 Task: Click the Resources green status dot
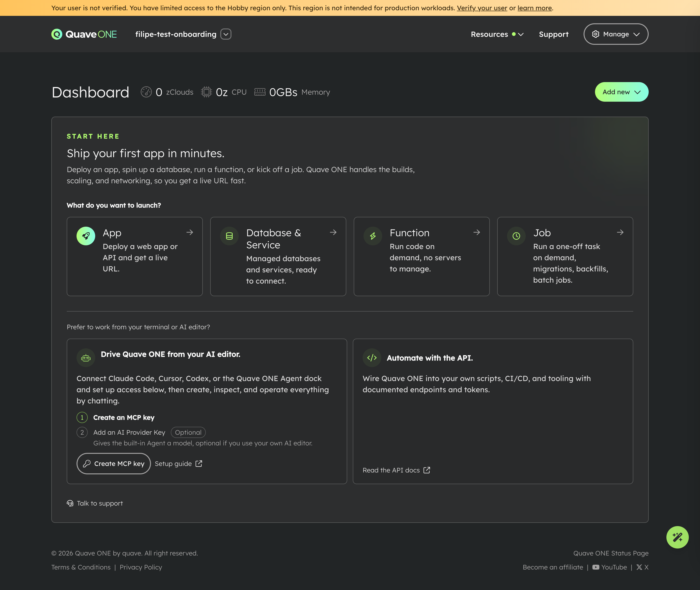tap(514, 34)
